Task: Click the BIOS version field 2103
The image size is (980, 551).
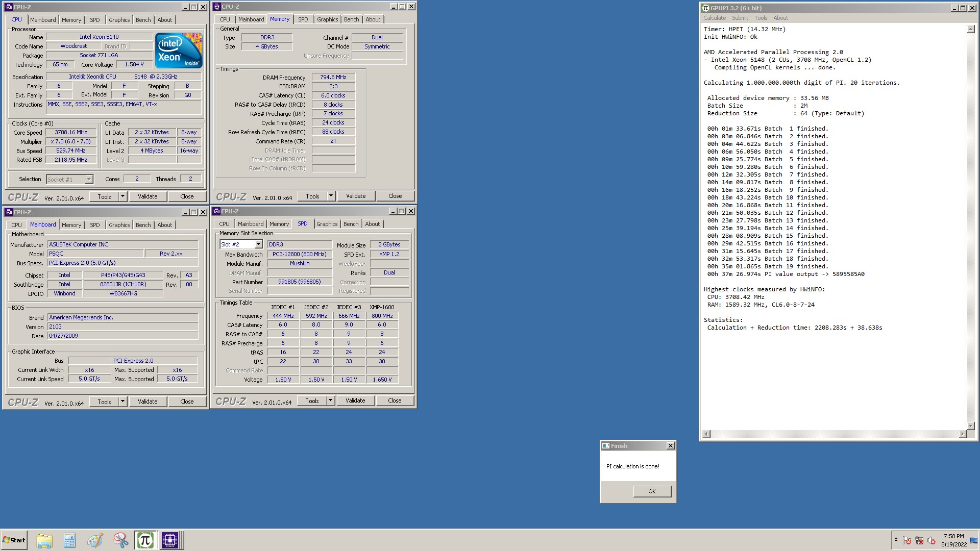Action: pyautogui.click(x=122, y=327)
